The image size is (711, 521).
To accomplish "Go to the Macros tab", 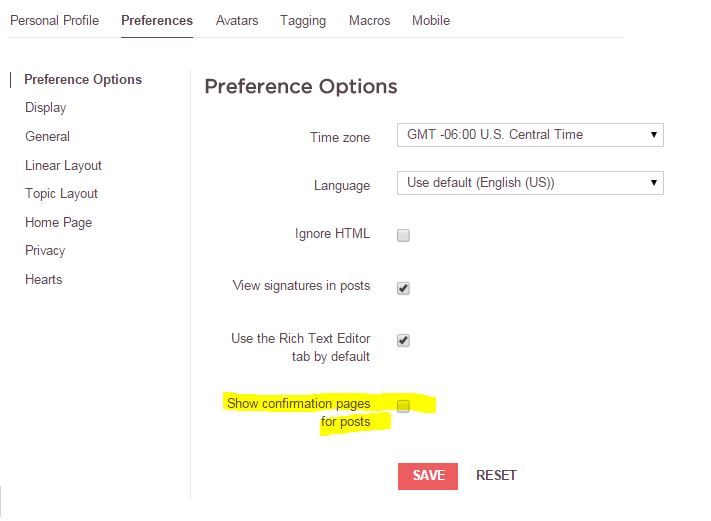I will click(x=370, y=20).
